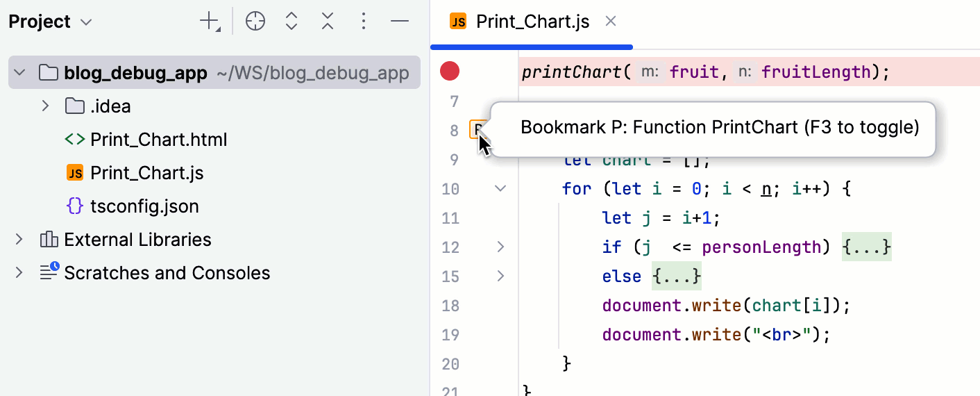Click the Collapse All icon in Project toolbar

(x=328, y=22)
